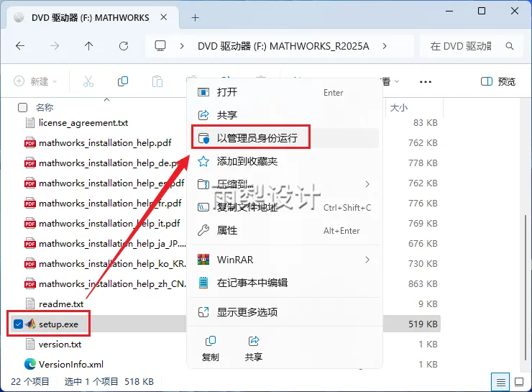Open the three-dot more options menu
The height and width of the screenshot is (392, 532).
(426, 82)
